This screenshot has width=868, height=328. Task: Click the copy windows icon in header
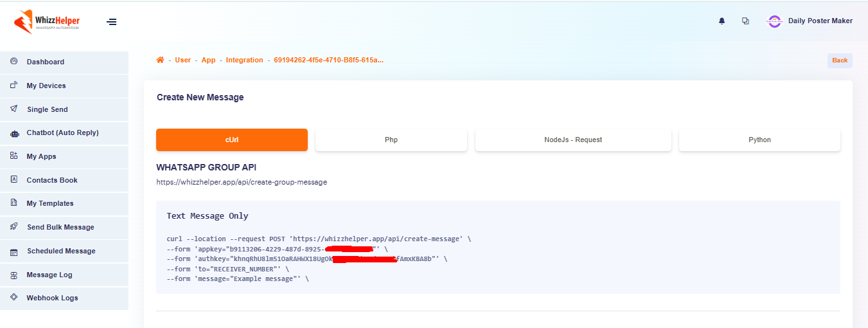(x=745, y=21)
